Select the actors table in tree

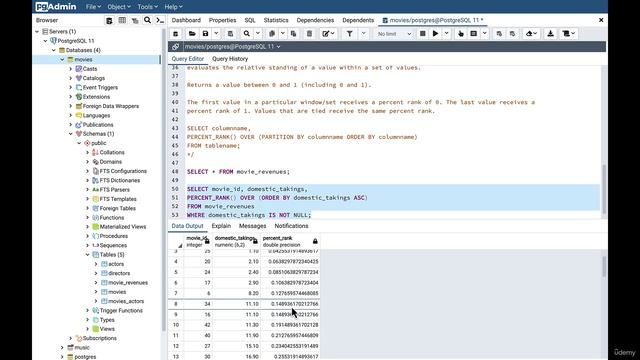[116, 264]
